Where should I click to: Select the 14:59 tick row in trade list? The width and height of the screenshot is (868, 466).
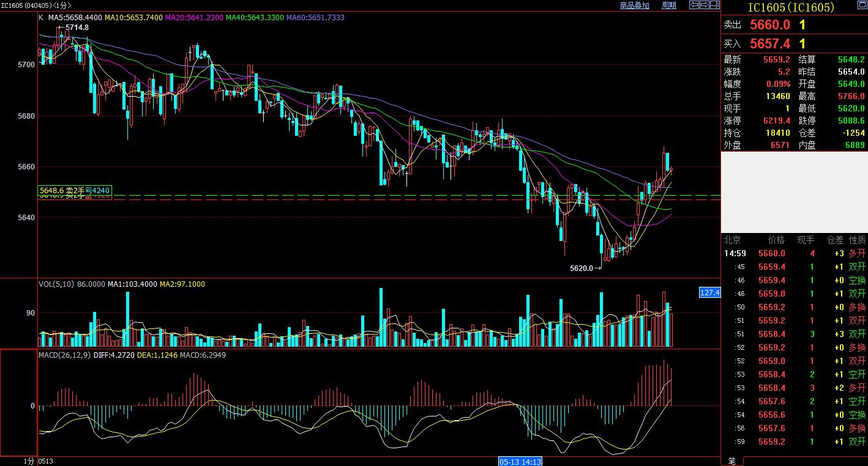(795, 253)
